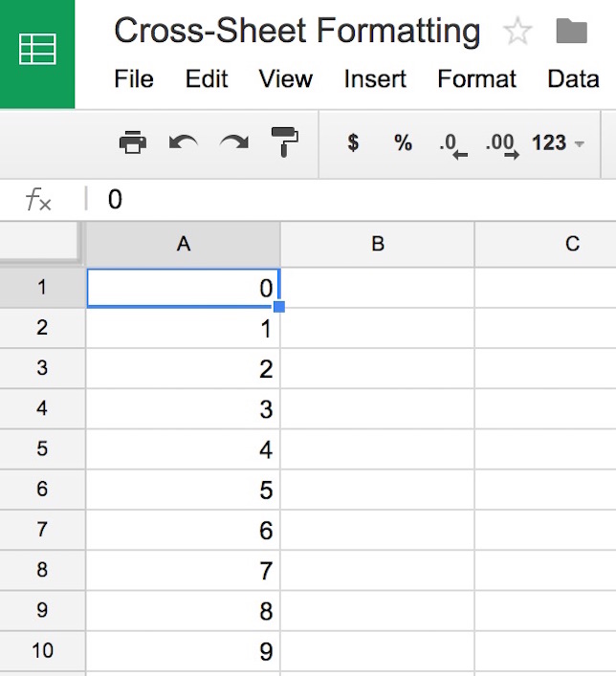
Task: Click cell A9 containing 8
Action: tap(184, 610)
